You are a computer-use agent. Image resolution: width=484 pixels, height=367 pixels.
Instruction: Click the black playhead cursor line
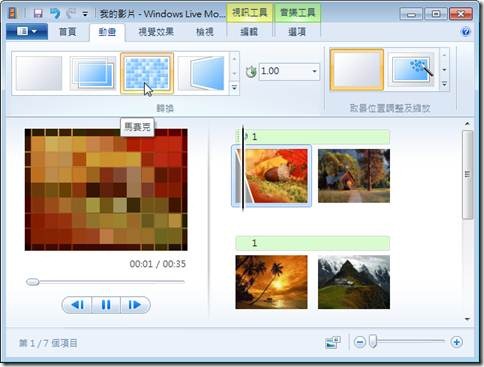coord(243,167)
